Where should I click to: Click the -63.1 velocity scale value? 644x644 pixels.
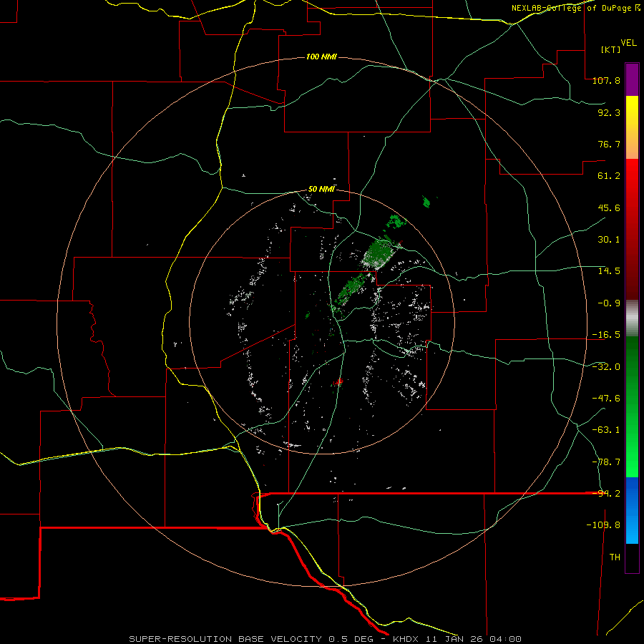tap(606, 430)
